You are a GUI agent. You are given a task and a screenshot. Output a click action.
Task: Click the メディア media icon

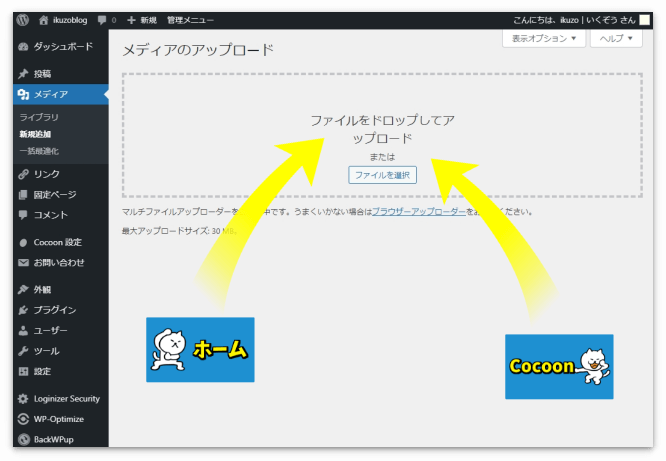pos(23,94)
